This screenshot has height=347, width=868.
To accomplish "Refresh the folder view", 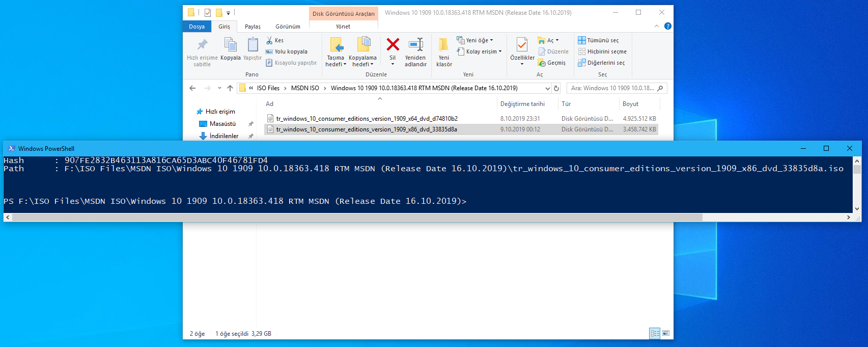I will [x=556, y=88].
